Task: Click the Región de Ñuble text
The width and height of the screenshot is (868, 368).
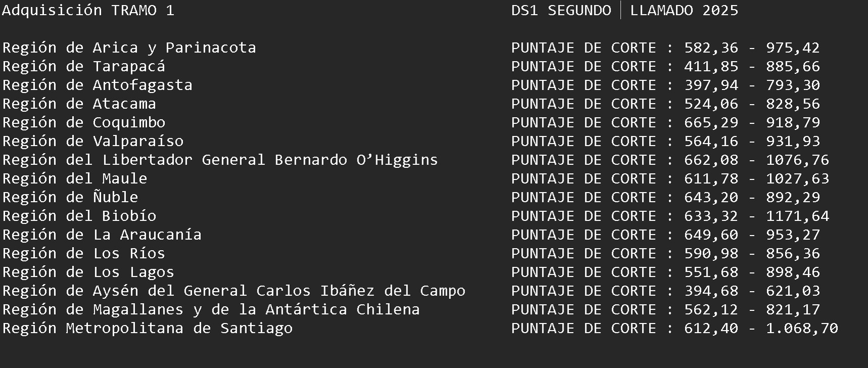Action: click(70, 197)
